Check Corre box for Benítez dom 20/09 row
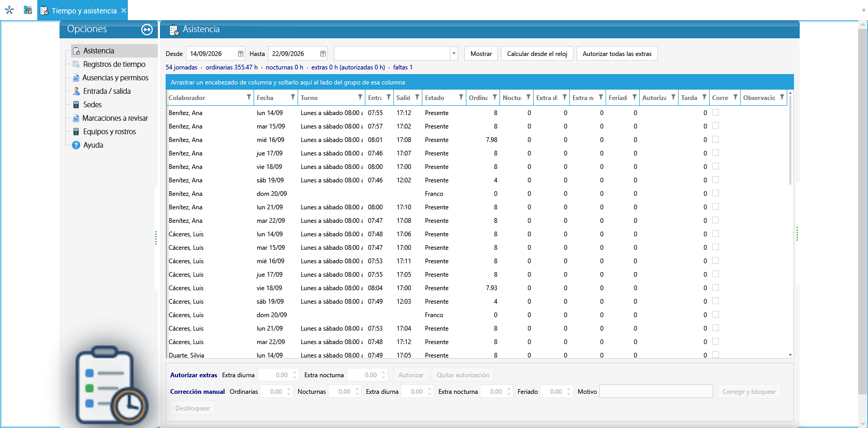This screenshot has width=868, height=428. pyautogui.click(x=715, y=193)
